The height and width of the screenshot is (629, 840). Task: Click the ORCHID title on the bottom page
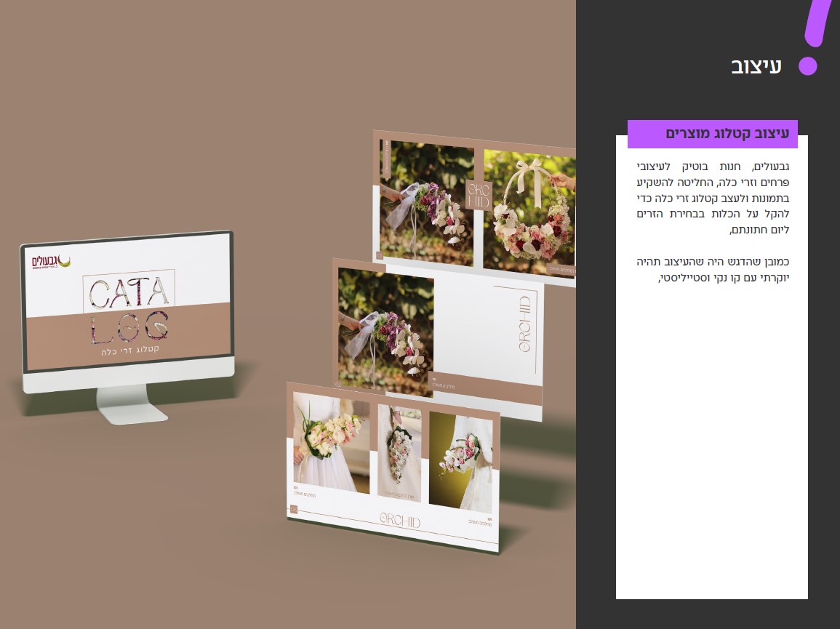pyautogui.click(x=400, y=520)
